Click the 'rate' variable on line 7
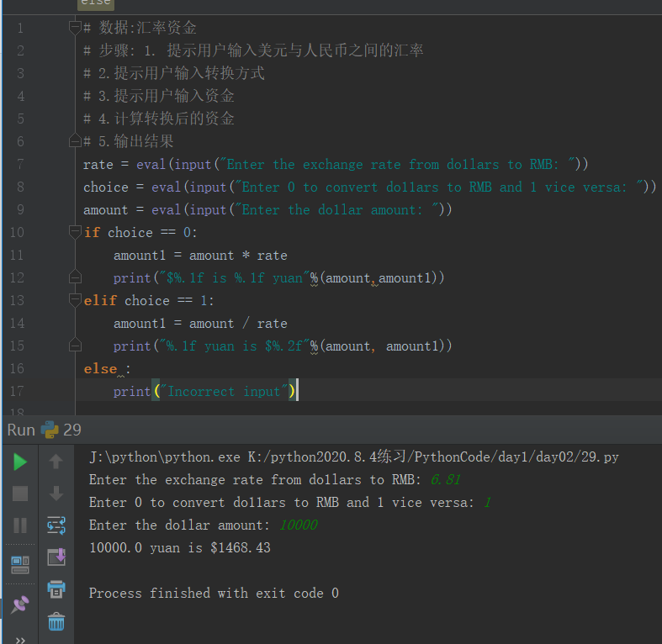This screenshot has width=662, height=644. coord(98,164)
